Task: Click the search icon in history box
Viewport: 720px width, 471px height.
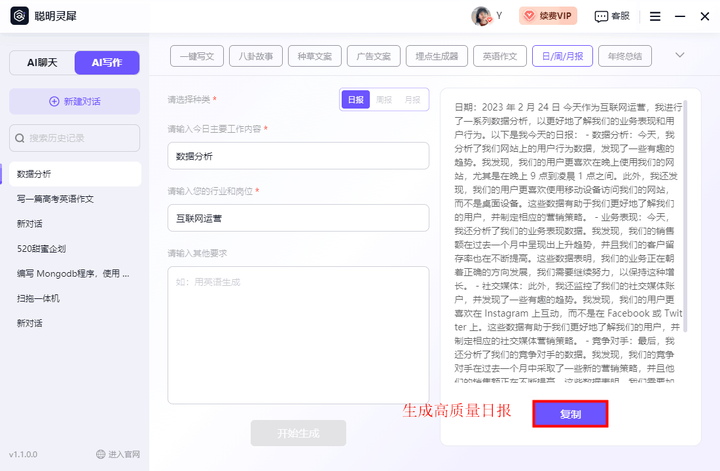Action: pos(20,137)
